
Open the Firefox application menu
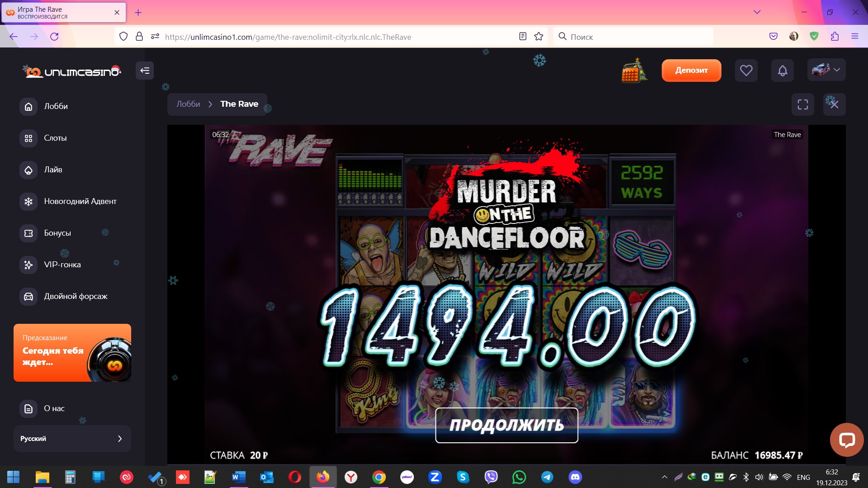pyautogui.click(x=855, y=36)
